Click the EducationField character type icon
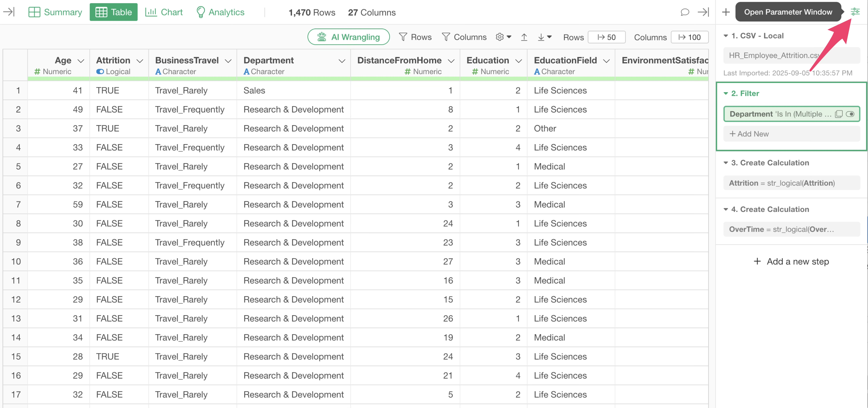Screen dimensions: 868x408 [537, 72]
